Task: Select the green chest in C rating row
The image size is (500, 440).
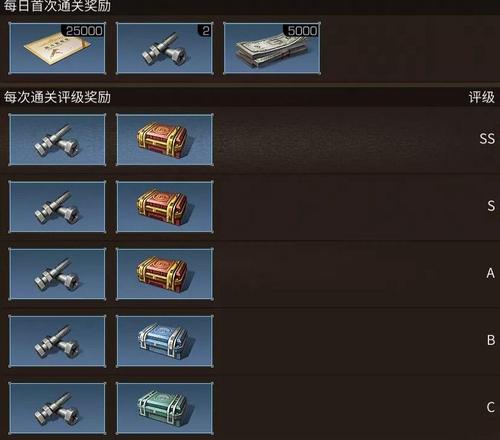Action: 165,409
